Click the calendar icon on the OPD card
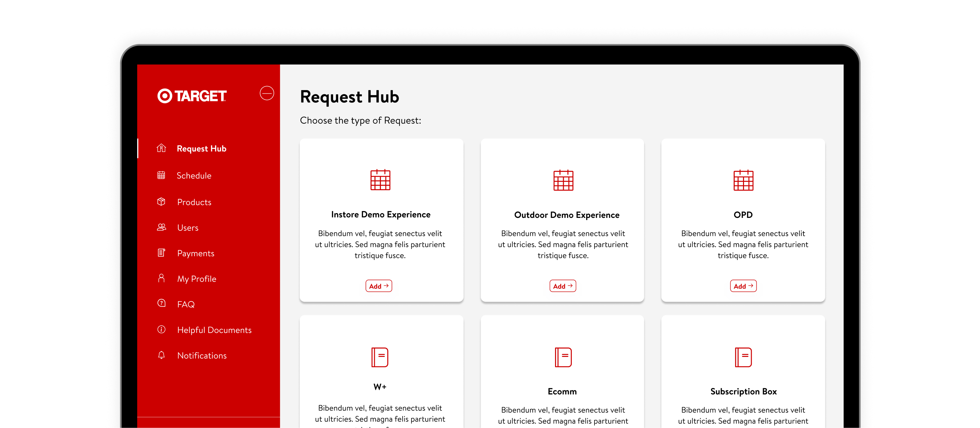980x428 pixels. 743,180
